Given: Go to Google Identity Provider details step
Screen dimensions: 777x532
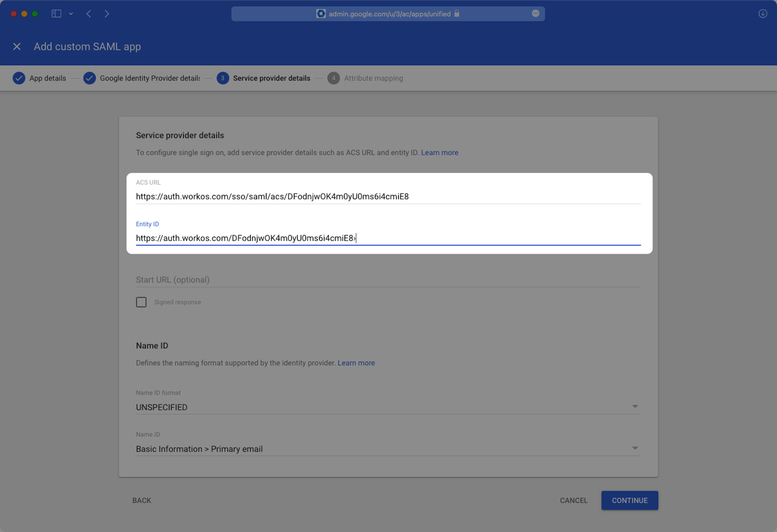Looking at the screenshot, I should click(x=150, y=78).
